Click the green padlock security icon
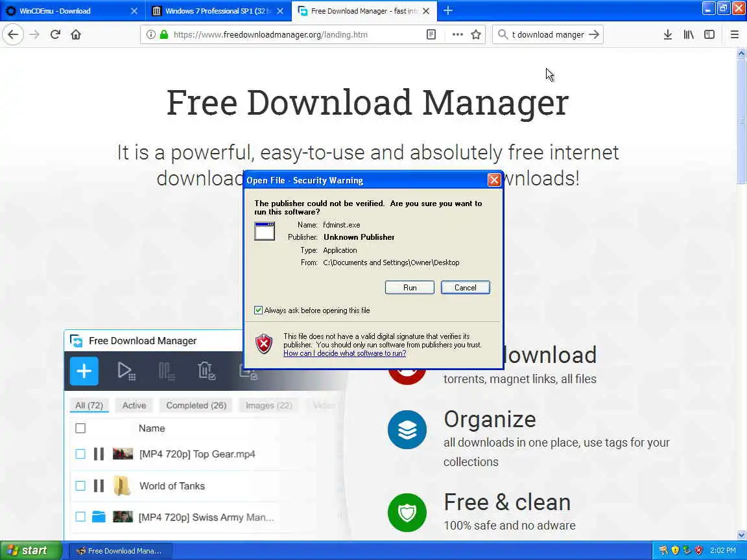747x560 pixels. pos(164,34)
